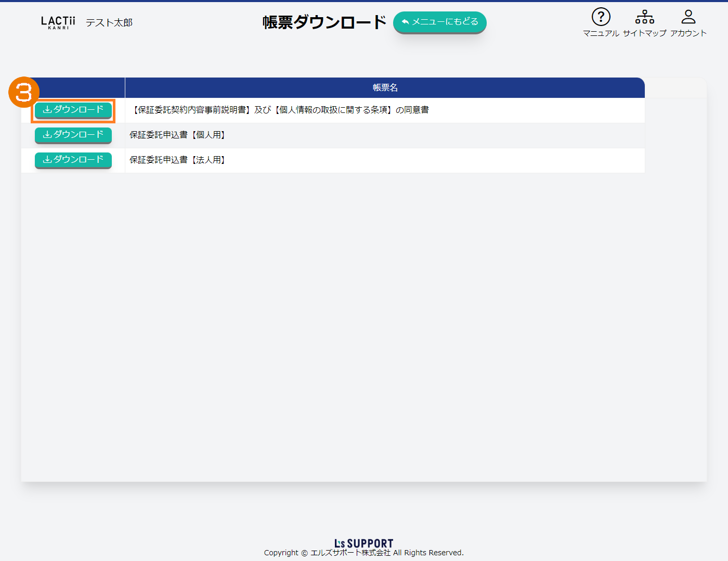Download the 同意書 form in first row
This screenshot has height=561, width=728.
[73, 110]
